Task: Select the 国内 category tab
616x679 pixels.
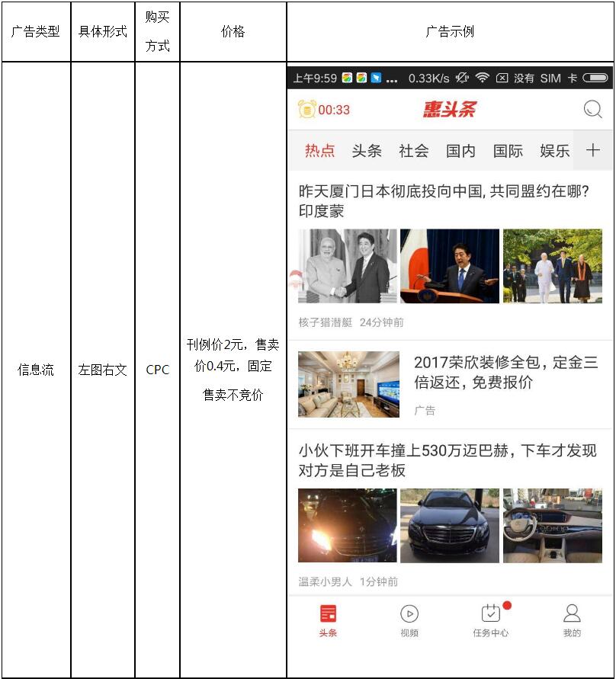Action: 460,151
